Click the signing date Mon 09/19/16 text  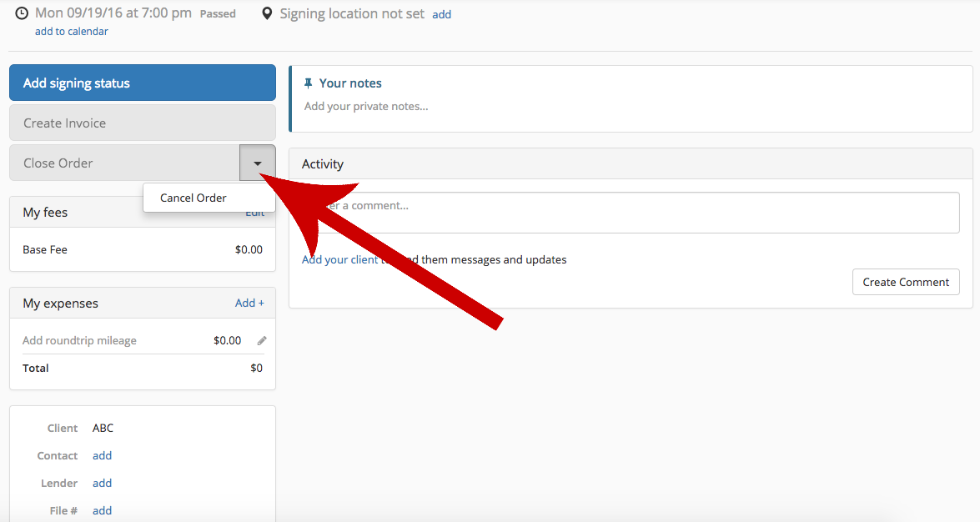[x=113, y=13]
